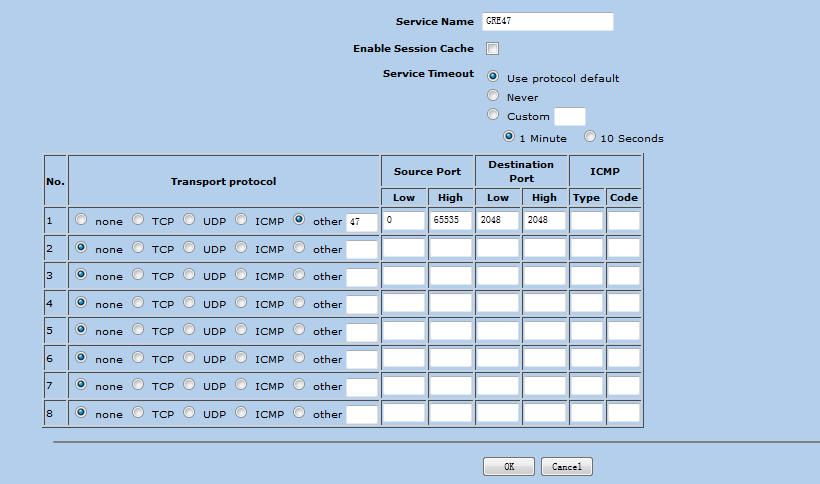
Task: Click row 8 Destination Port Low field
Action: 497,413
